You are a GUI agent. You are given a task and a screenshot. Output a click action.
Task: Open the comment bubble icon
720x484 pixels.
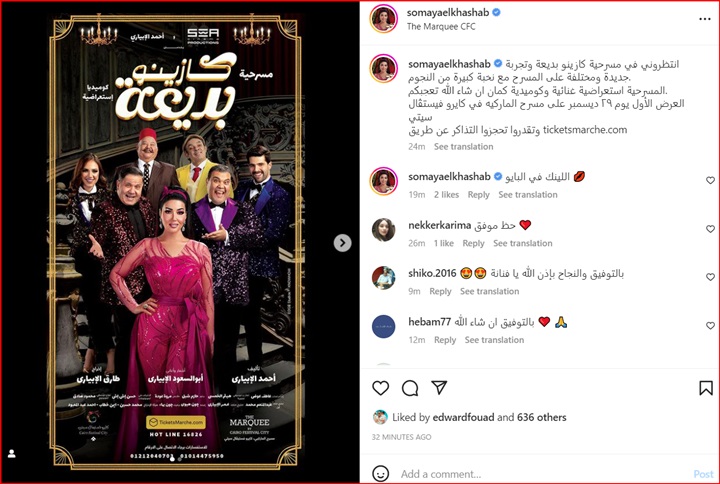[x=410, y=388]
